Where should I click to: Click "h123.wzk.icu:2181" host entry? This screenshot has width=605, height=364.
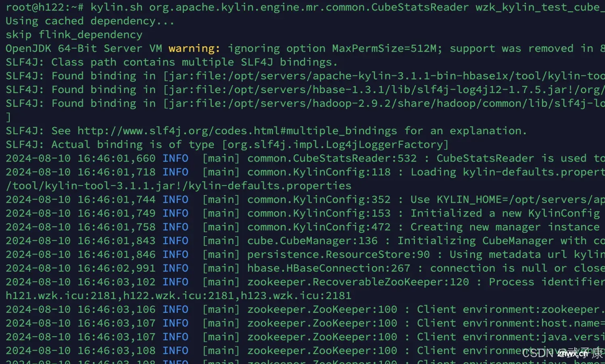(296, 295)
